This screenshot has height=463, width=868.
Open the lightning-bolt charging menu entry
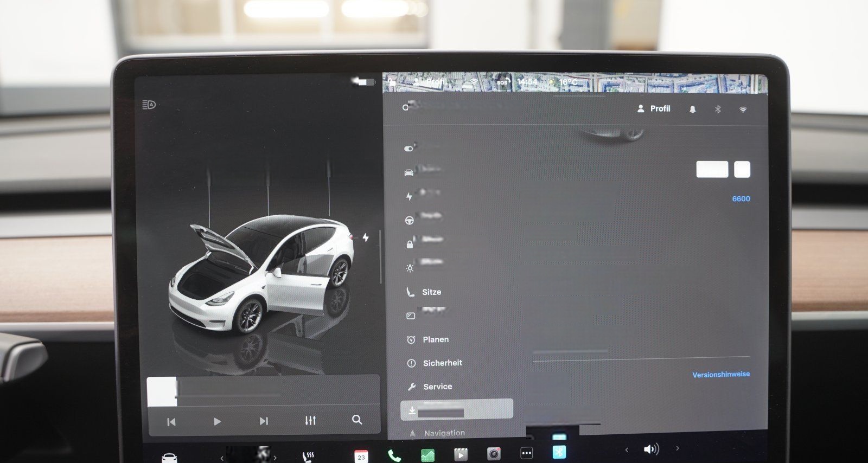[409, 196]
